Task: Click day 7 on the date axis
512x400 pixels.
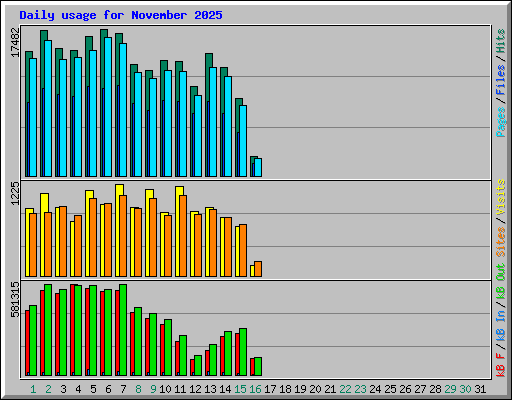Action: pyautogui.click(x=123, y=389)
